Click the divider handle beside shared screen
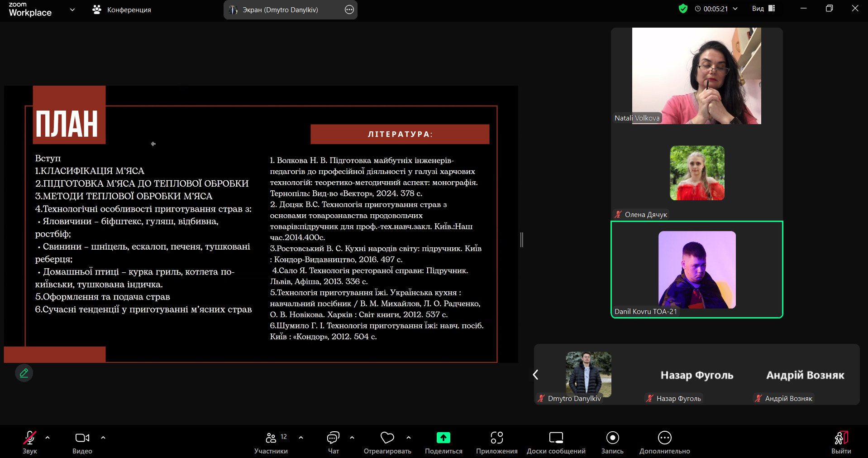The height and width of the screenshot is (458, 868). tap(522, 240)
